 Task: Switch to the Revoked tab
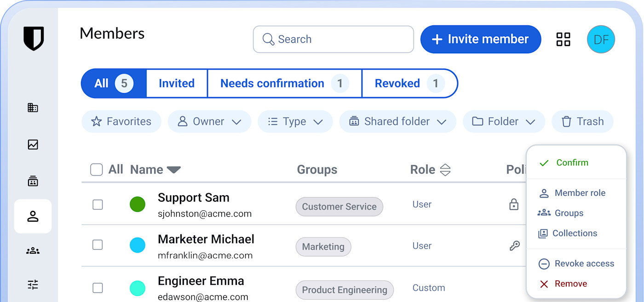[409, 83]
